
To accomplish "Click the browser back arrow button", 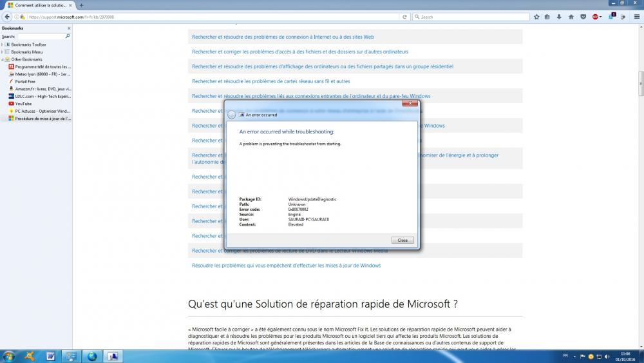I will 7,17.
